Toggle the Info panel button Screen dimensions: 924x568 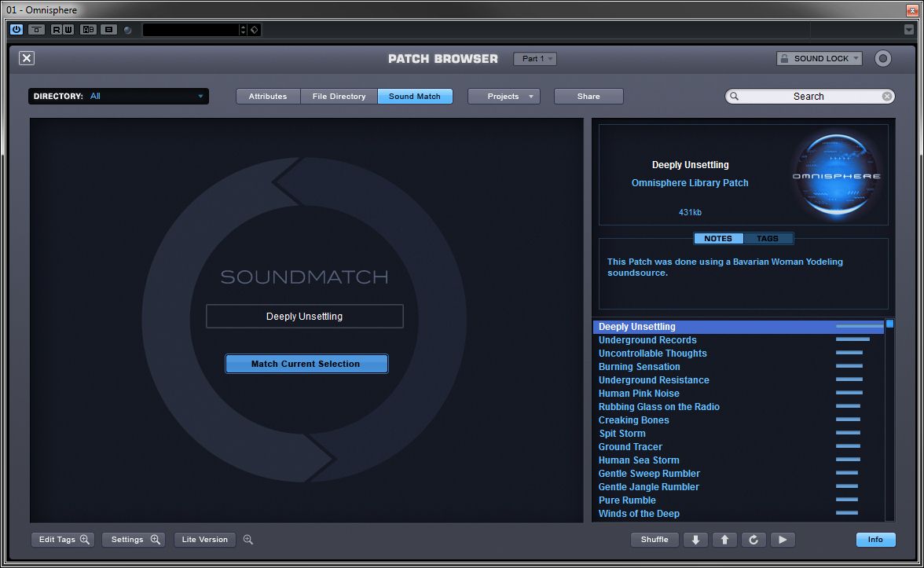[875, 540]
